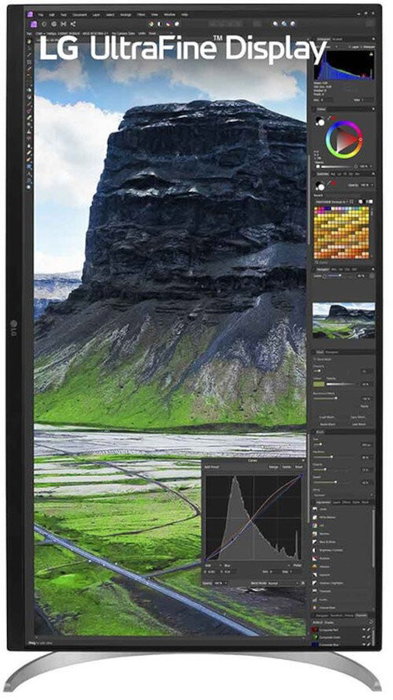
Task: Click the HSL adjustment icon
Action: [x=315, y=526]
